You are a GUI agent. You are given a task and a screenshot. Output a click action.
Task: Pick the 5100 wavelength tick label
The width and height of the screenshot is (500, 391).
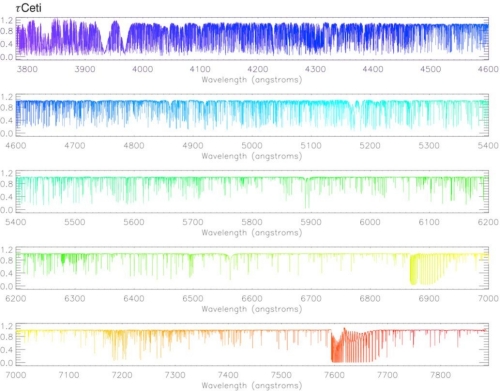[311, 146]
